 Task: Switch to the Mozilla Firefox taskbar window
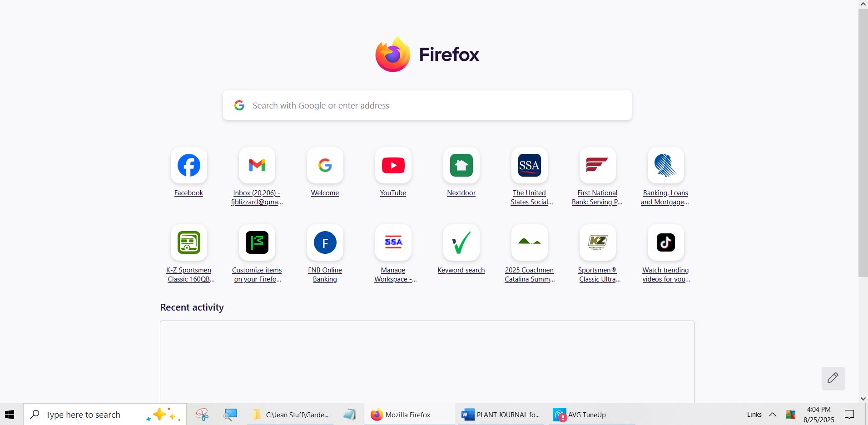pos(409,415)
